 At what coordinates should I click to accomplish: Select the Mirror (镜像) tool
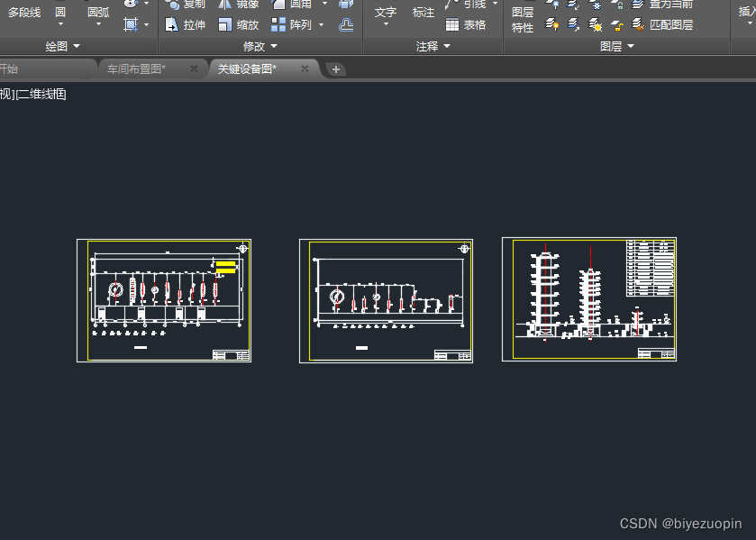pos(239,5)
